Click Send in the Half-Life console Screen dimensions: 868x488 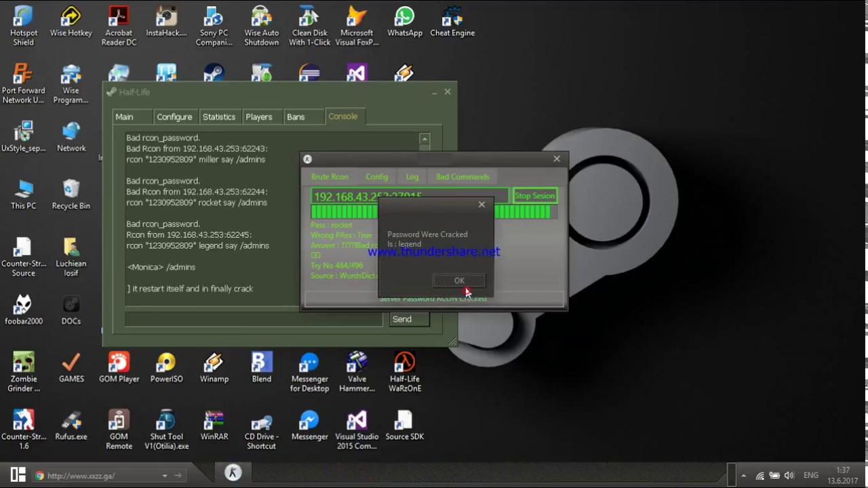point(410,319)
